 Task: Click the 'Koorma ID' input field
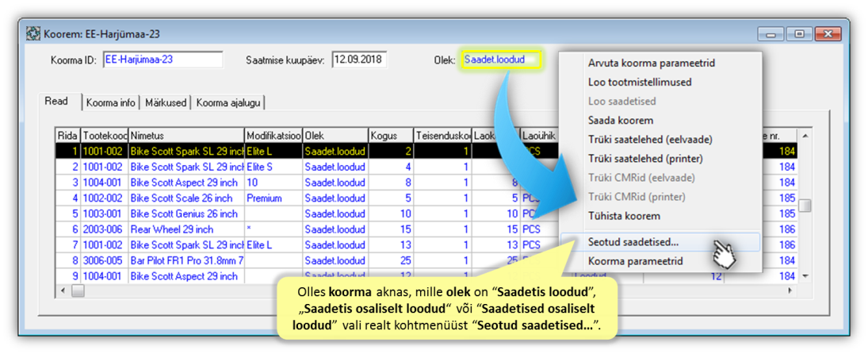pos(163,60)
